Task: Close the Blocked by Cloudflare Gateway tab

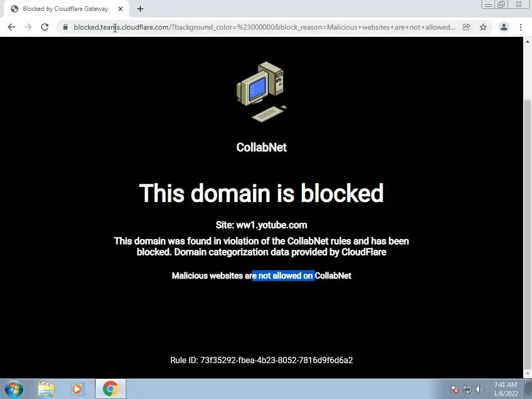Action: (121, 9)
